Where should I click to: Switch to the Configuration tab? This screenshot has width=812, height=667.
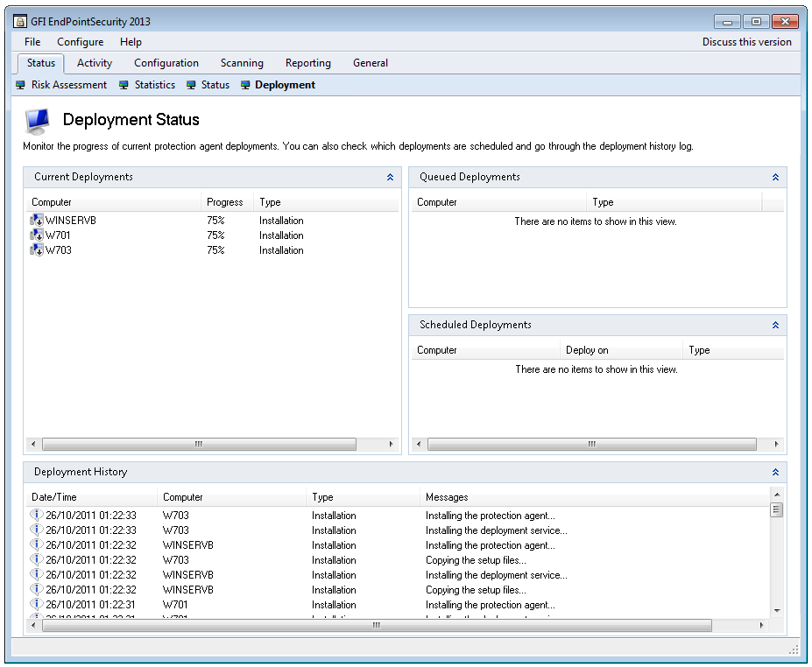[x=166, y=63]
